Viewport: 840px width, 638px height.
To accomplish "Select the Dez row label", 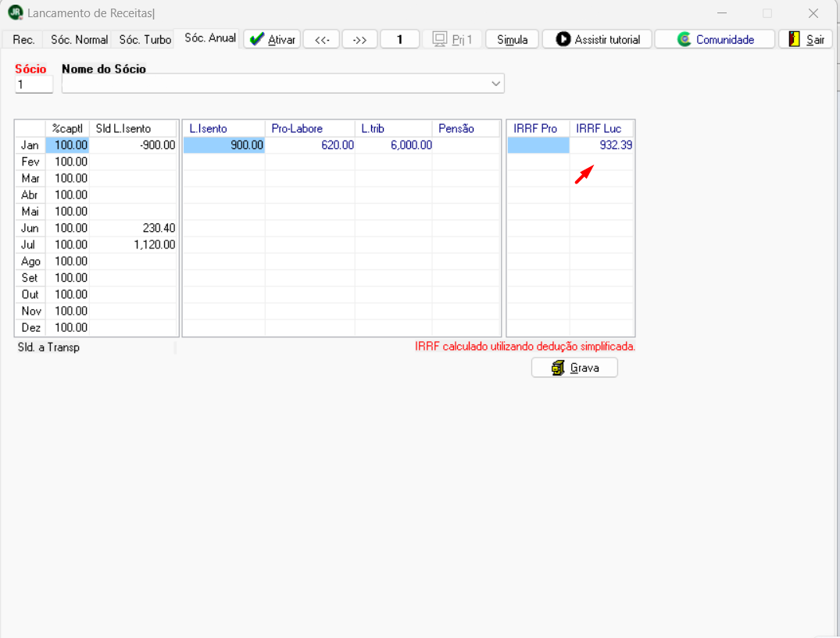I will coord(30,327).
